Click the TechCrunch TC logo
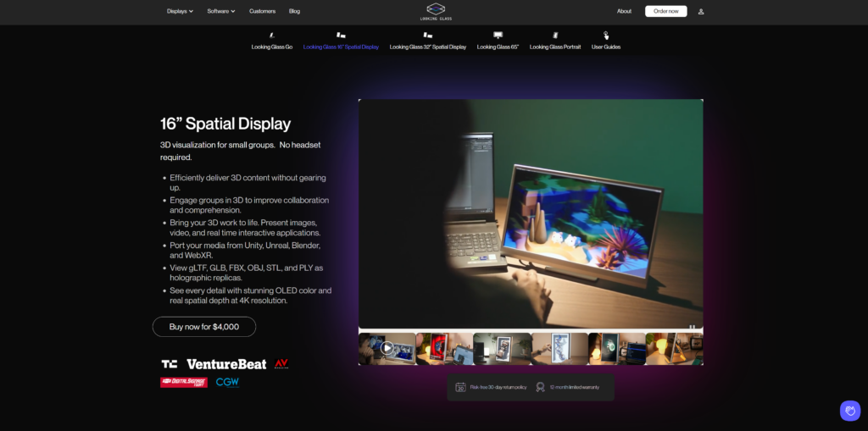The width and height of the screenshot is (868, 431). click(x=170, y=364)
